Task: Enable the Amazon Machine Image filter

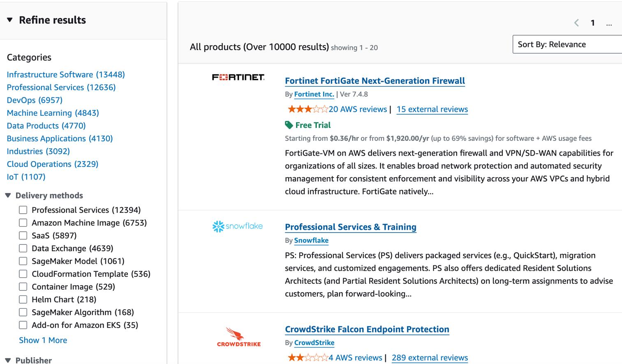Action: pyautogui.click(x=23, y=223)
